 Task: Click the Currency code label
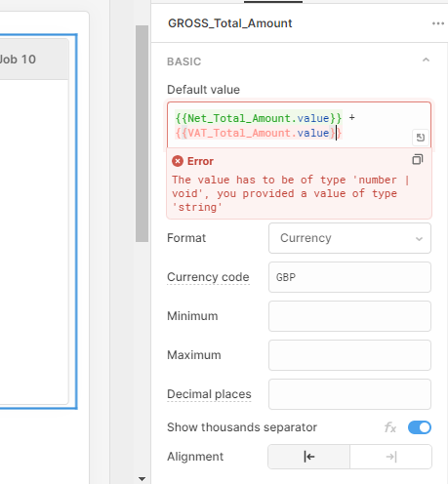tap(208, 277)
